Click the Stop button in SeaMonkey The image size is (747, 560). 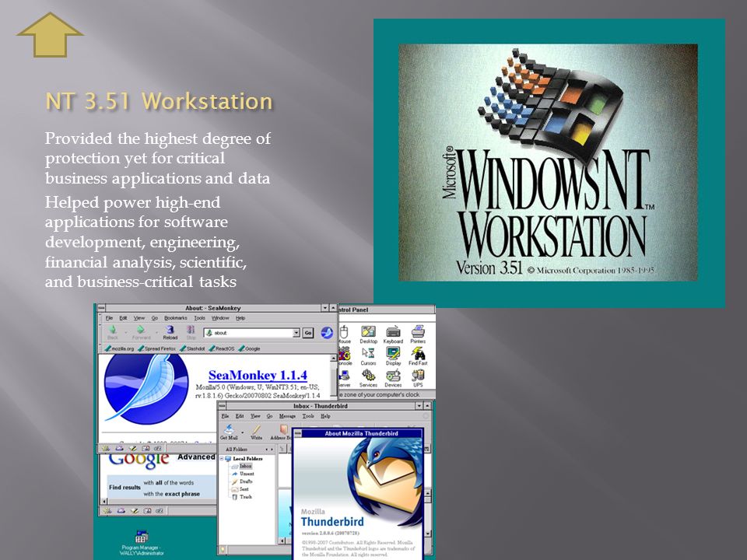pyautogui.click(x=191, y=332)
